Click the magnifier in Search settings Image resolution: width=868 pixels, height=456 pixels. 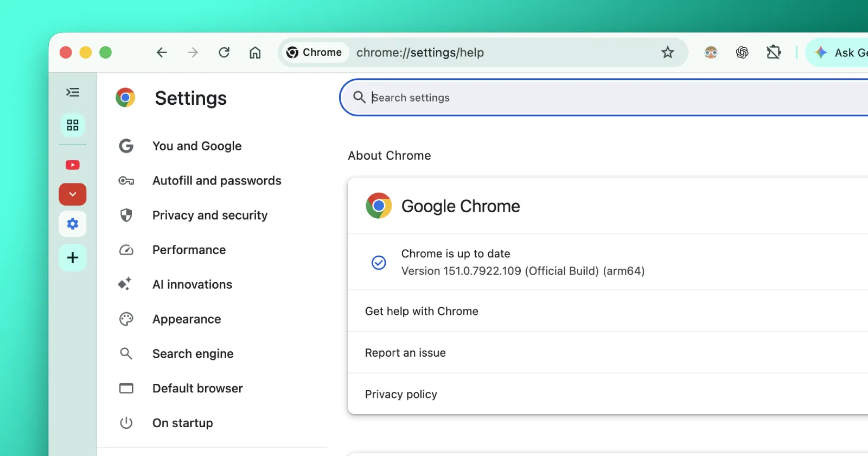click(x=359, y=97)
